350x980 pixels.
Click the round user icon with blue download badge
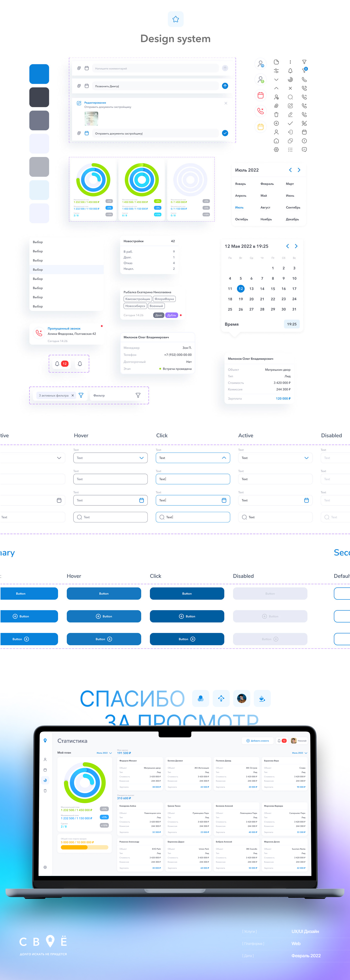tap(261, 64)
